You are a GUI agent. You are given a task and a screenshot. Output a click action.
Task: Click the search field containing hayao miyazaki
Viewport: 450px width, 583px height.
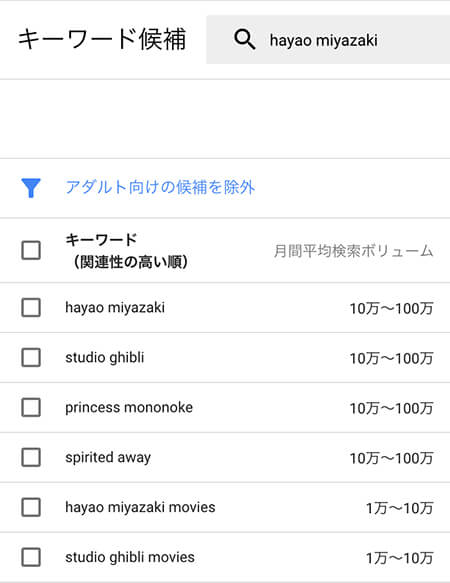[328, 40]
